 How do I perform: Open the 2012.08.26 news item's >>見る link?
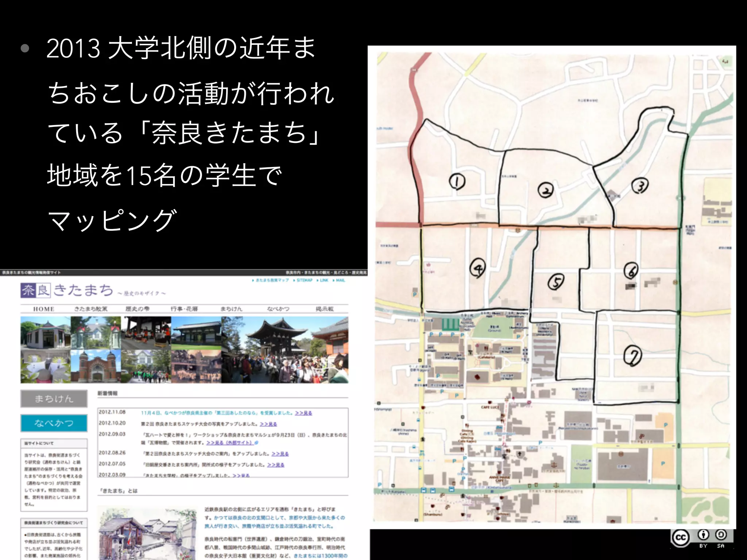click(280, 454)
